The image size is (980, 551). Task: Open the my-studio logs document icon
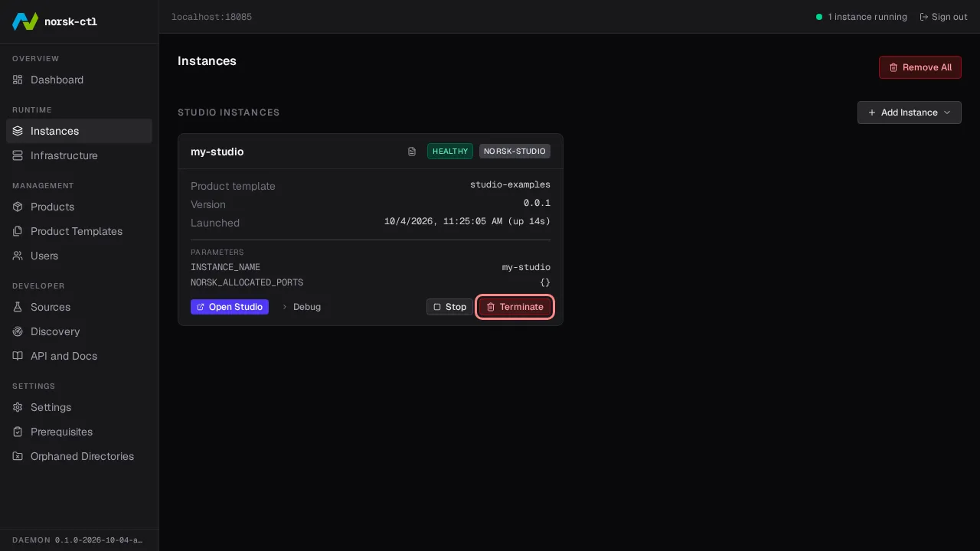point(412,152)
